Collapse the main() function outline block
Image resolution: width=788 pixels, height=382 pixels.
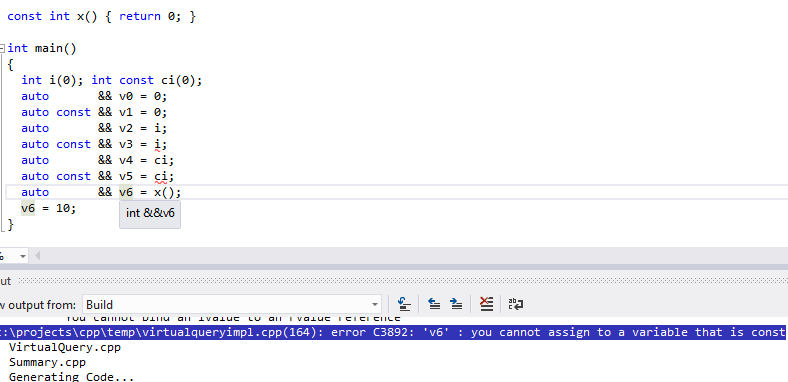click(3, 49)
